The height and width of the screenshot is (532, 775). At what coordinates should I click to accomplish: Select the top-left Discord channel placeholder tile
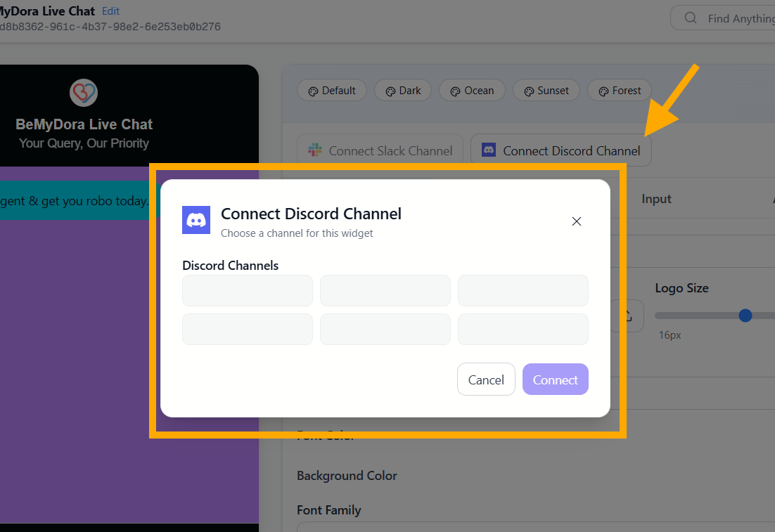[248, 290]
